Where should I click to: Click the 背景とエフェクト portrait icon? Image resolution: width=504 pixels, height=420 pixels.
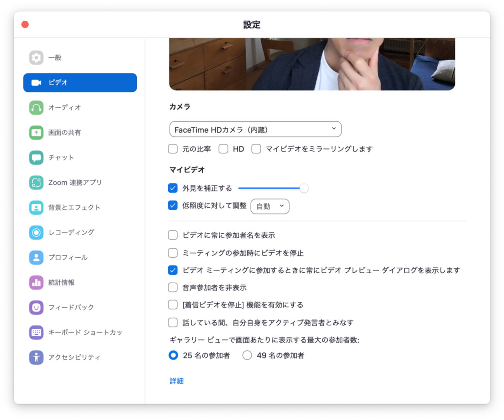(36, 207)
